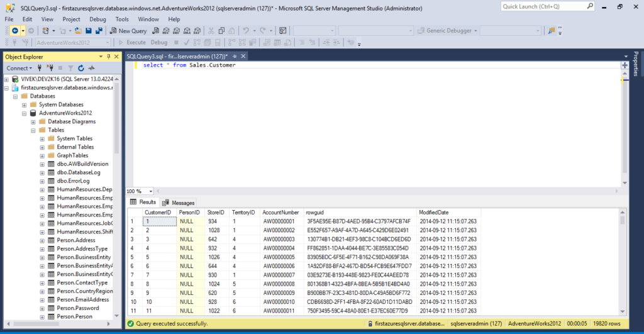
Task: Click the Save floppy disk icon
Action: coord(88,31)
